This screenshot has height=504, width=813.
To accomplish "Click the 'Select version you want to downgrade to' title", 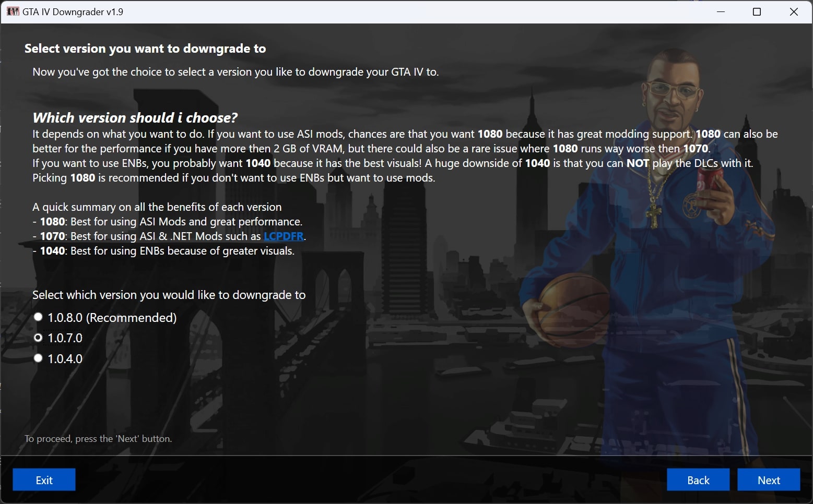I will coord(145,49).
